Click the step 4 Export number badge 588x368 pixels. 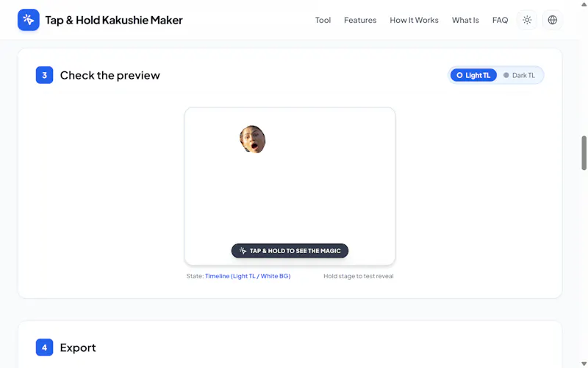pyautogui.click(x=44, y=347)
